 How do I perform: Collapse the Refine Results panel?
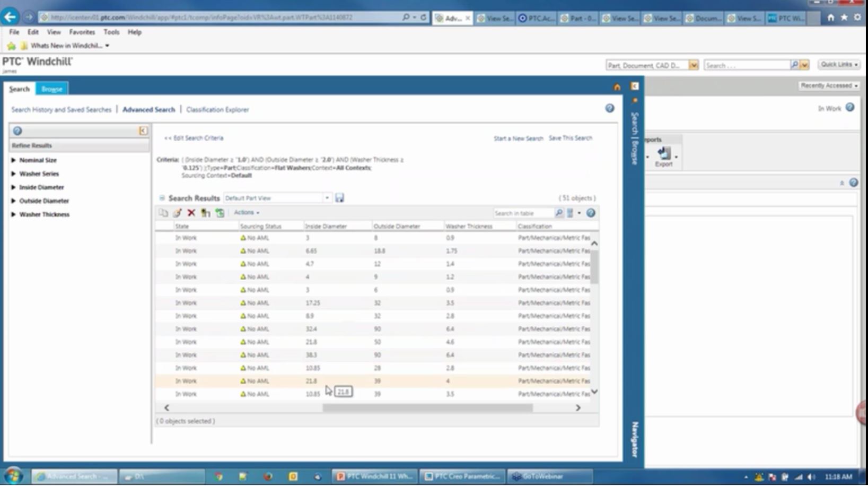point(143,131)
